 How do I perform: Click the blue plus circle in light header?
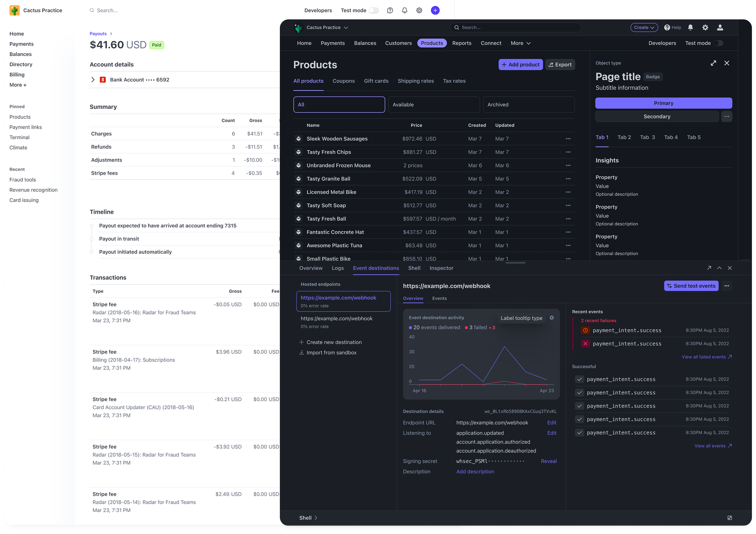coord(435,10)
